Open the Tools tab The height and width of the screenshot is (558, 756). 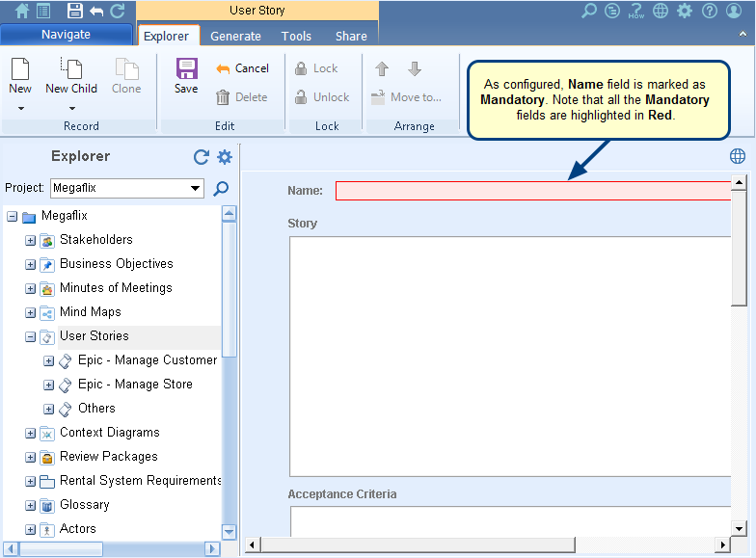[x=297, y=37]
